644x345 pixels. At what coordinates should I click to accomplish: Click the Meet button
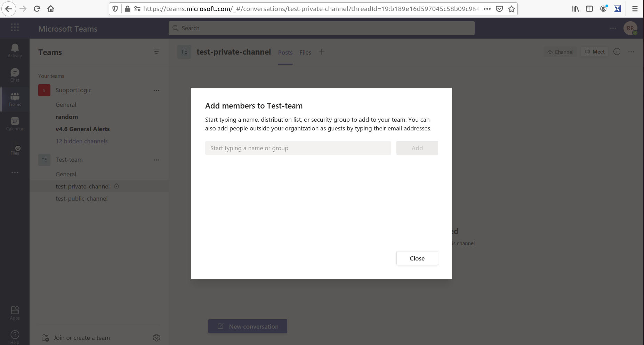[x=595, y=52]
